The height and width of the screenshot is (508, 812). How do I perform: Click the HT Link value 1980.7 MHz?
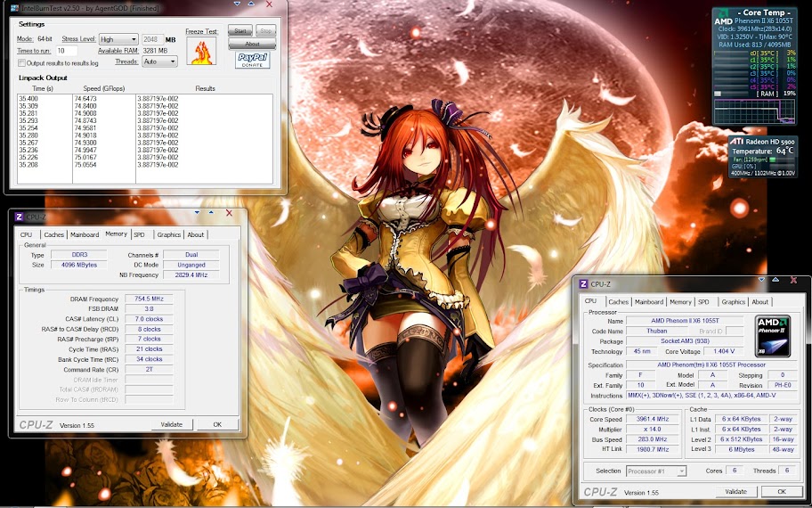(x=653, y=449)
